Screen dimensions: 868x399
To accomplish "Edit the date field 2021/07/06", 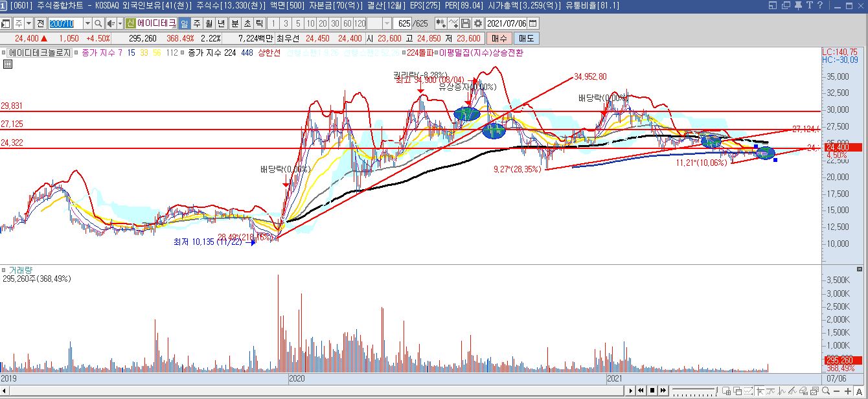I will coord(507,23).
